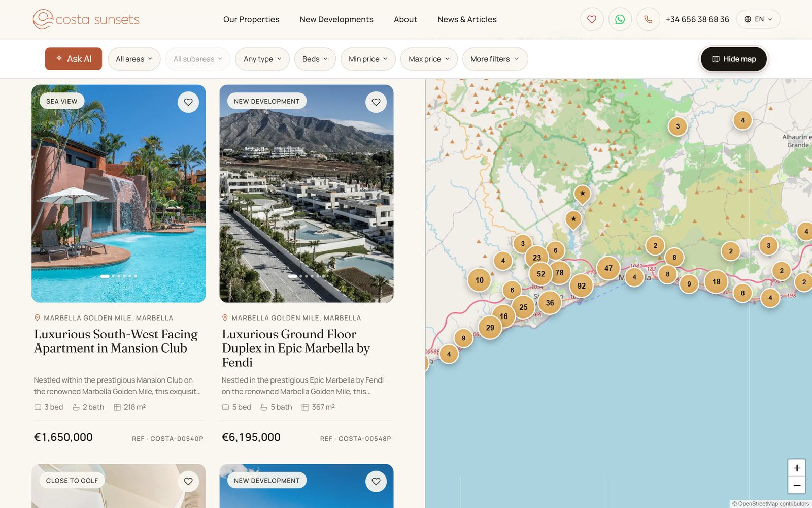
Task: Hide the map panel
Action: (734, 59)
